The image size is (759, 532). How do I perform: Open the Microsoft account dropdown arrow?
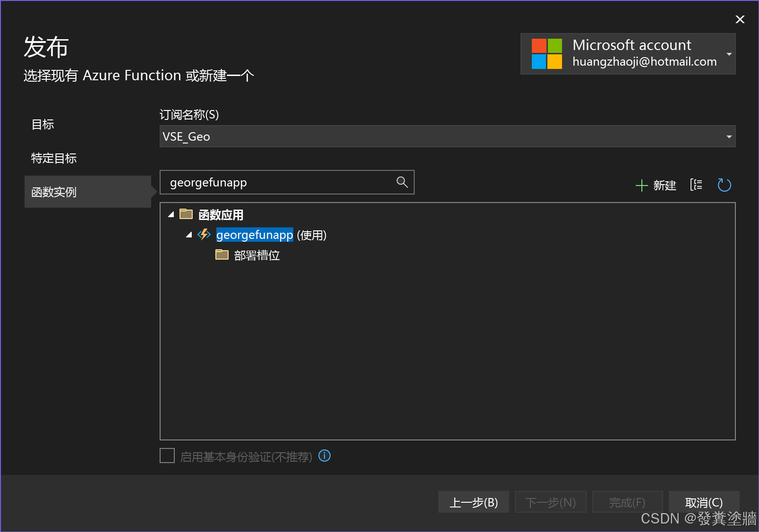point(729,54)
